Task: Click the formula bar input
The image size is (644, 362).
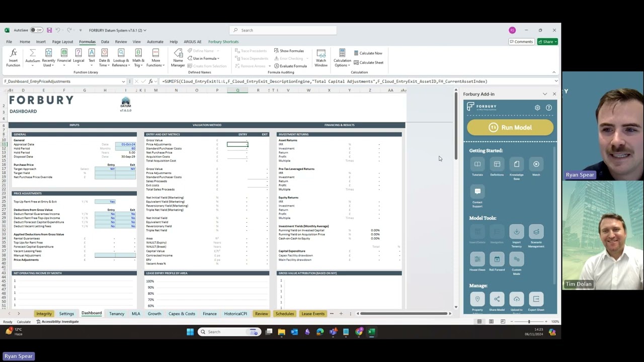Action: [356, 81]
